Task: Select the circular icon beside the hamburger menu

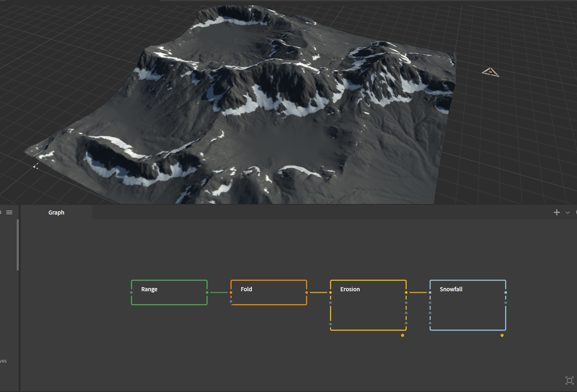Action: [1, 212]
